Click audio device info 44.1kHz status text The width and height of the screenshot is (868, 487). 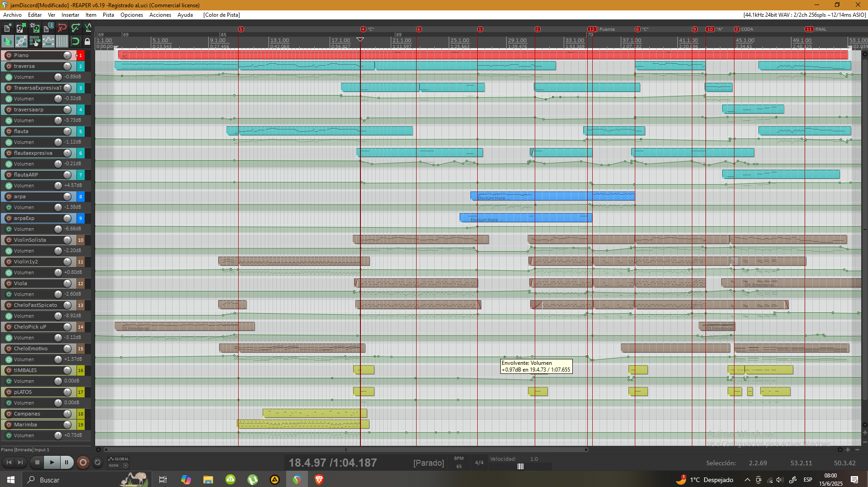(805, 15)
